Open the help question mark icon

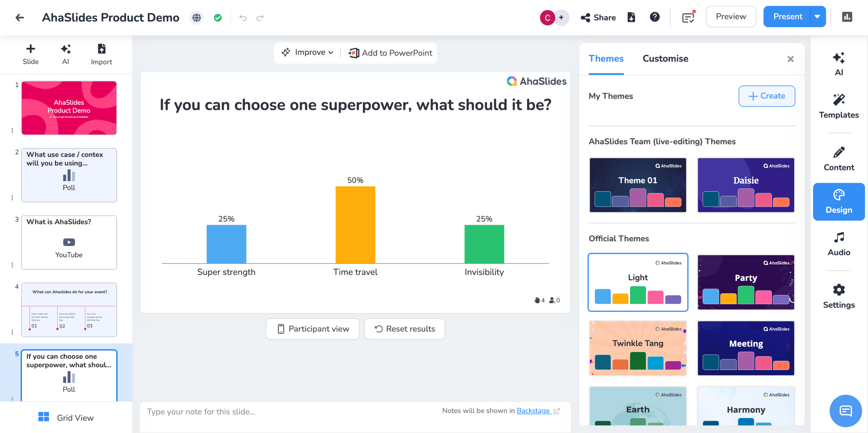point(655,17)
